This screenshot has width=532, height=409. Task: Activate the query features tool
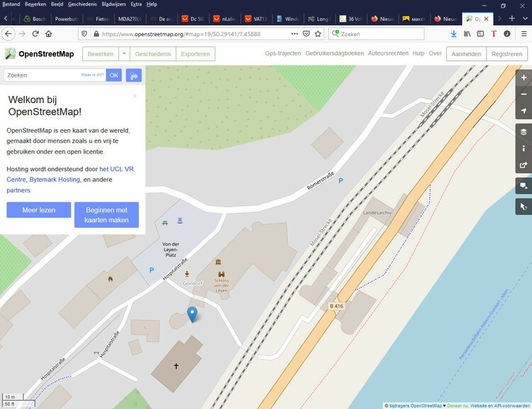coord(523,207)
